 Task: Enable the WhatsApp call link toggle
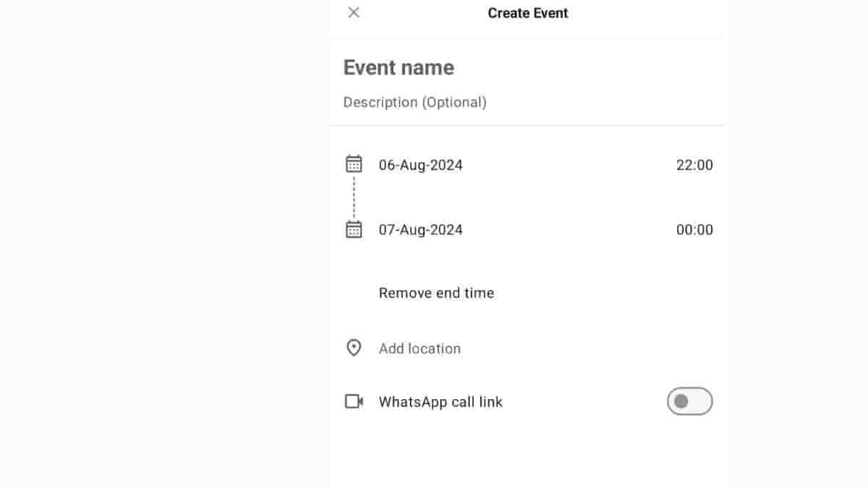pyautogui.click(x=689, y=401)
